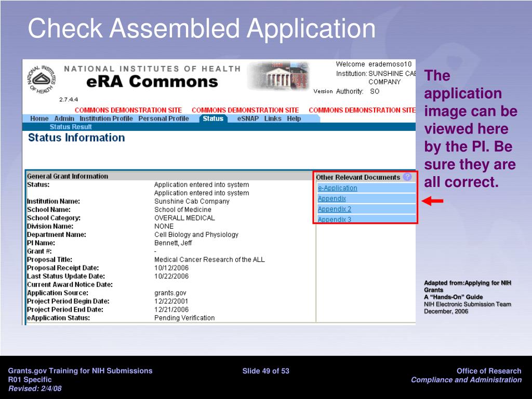
Task: Select the Pending Verification status value
Action: 184,318
